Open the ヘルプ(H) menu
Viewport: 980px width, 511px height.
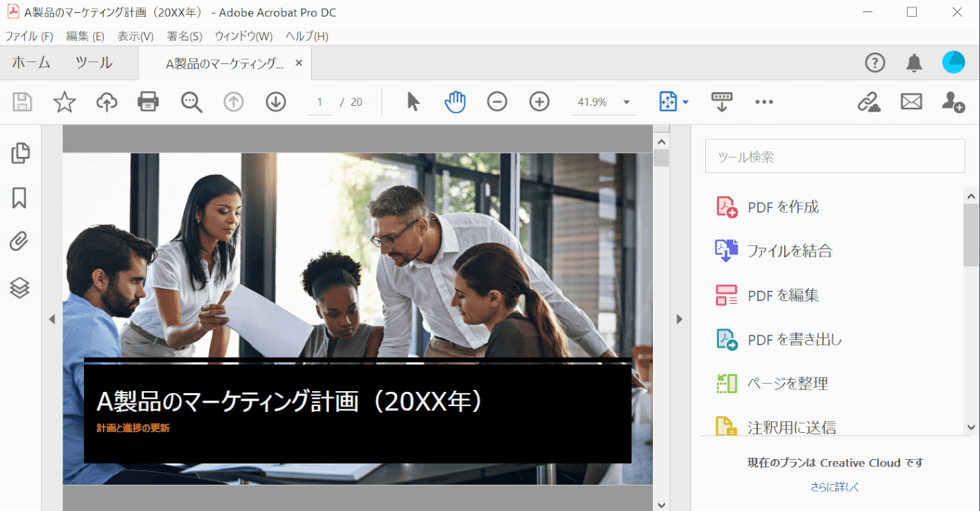coord(307,36)
